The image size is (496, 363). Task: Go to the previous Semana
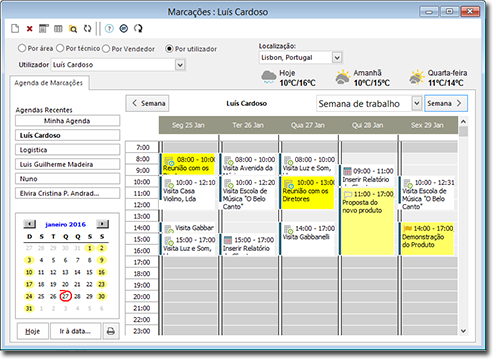pos(147,103)
